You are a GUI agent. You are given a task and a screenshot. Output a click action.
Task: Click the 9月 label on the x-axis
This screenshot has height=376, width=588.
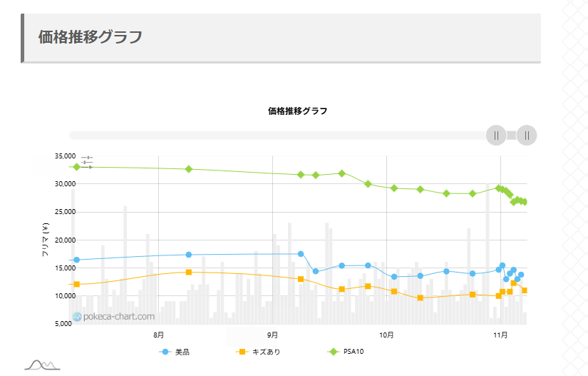272,334
